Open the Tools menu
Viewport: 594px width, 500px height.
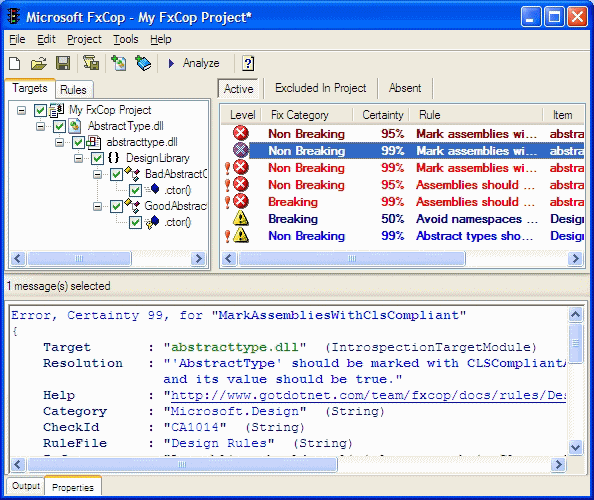126,39
